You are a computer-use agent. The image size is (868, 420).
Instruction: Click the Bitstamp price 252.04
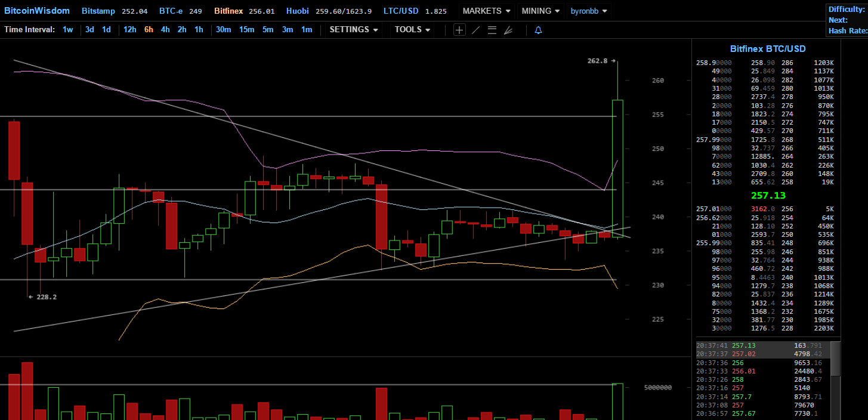click(134, 11)
